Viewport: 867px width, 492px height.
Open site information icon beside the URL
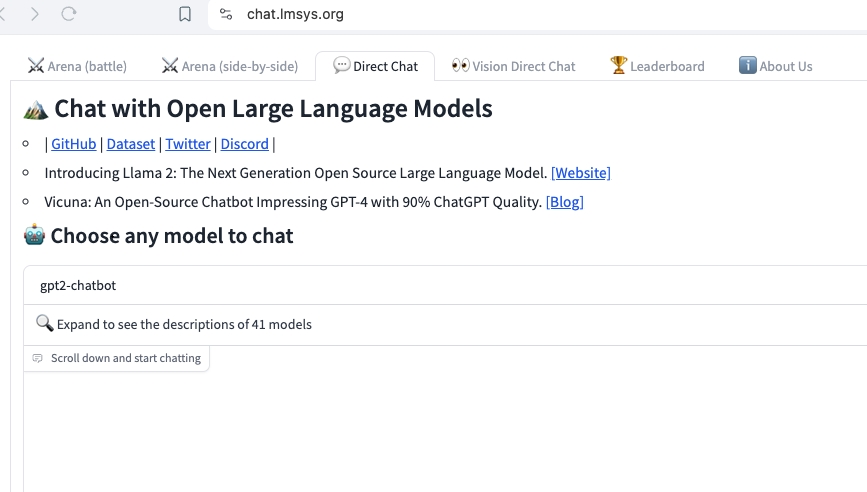(x=226, y=14)
